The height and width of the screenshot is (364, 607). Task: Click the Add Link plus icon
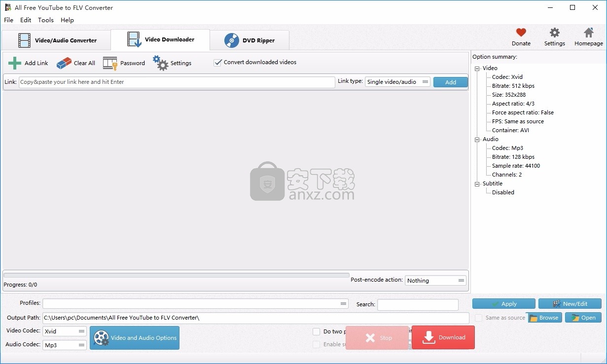(x=15, y=63)
